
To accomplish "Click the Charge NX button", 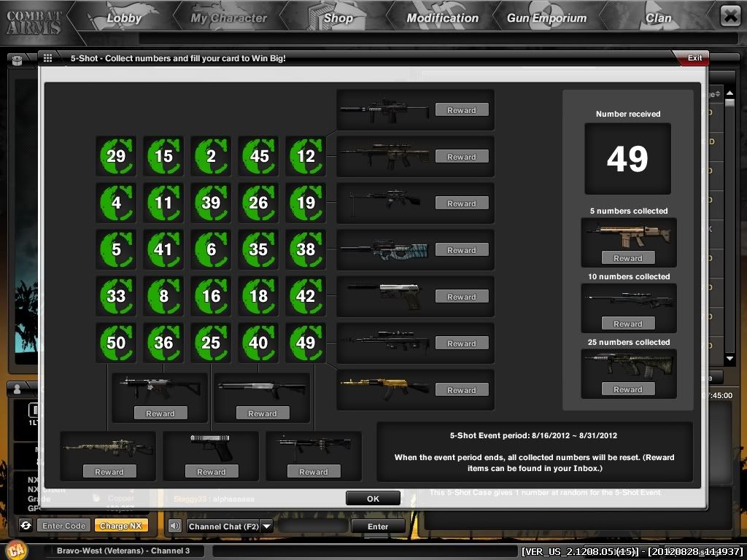I will click(x=121, y=525).
